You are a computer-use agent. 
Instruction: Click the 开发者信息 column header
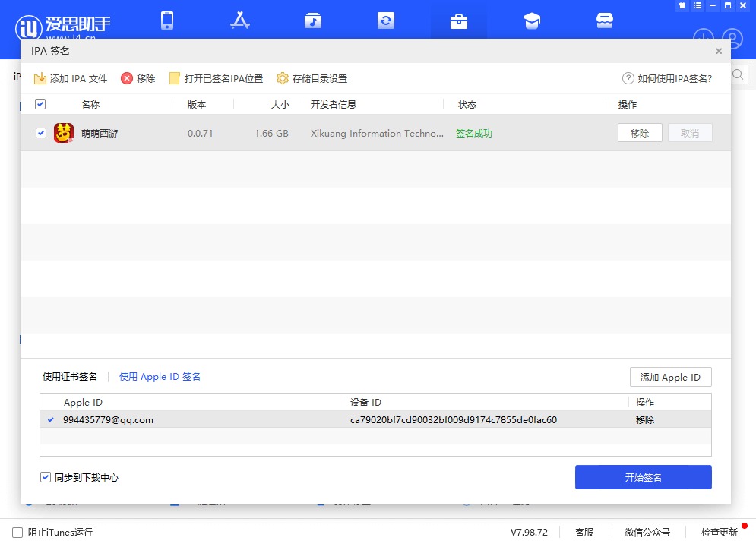pos(333,105)
